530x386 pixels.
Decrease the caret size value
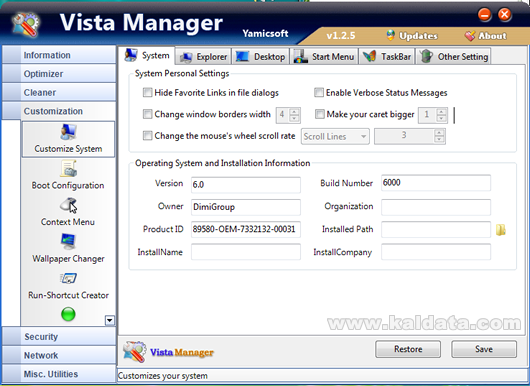point(441,118)
